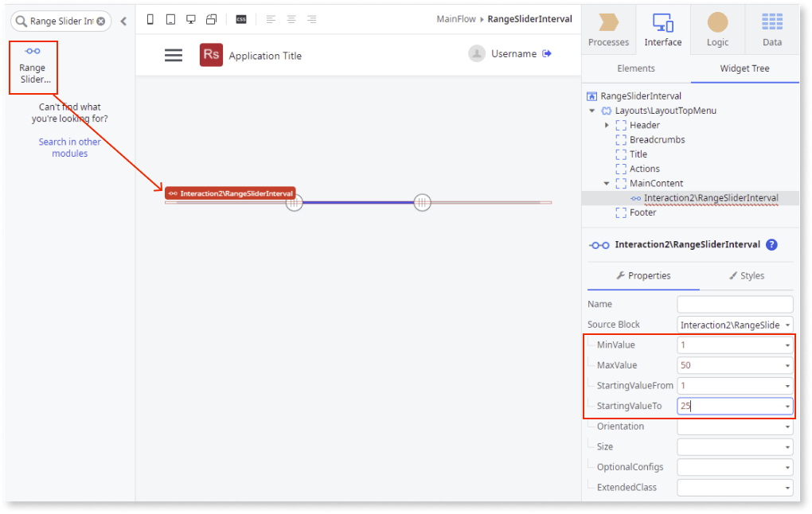The width and height of the screenshot is (812, 514).
Task: Collapse the left search panel
Action: (x=123, y=21)
